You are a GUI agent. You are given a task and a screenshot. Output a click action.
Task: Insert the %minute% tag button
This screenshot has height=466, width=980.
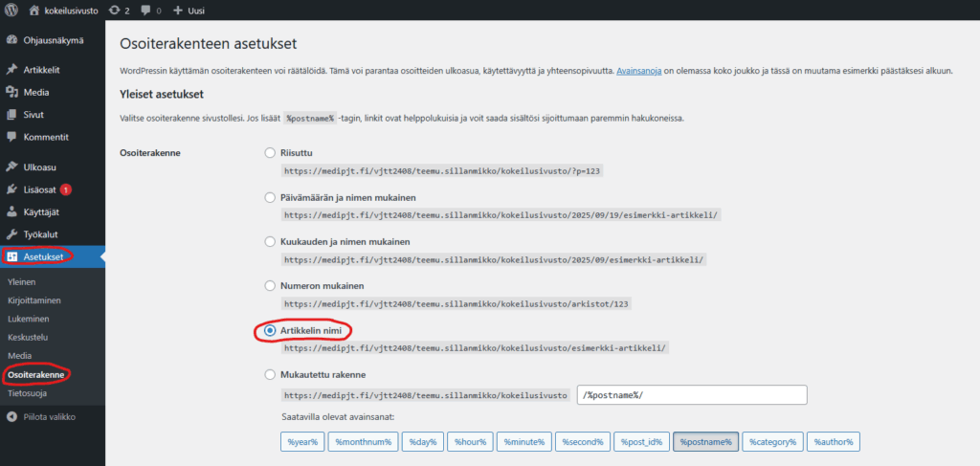point(523,442)
